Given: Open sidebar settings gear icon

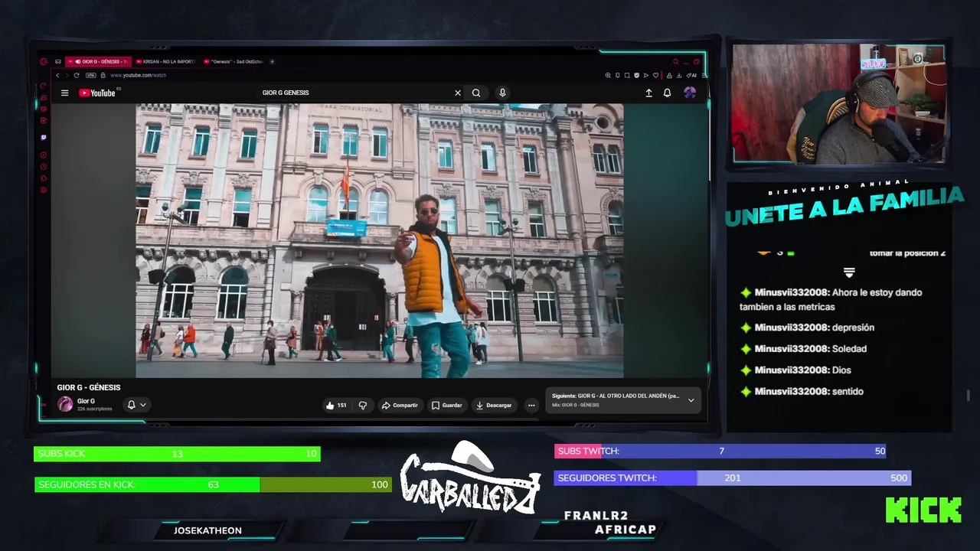Looking at the screenshot, I should click(44, 190).
